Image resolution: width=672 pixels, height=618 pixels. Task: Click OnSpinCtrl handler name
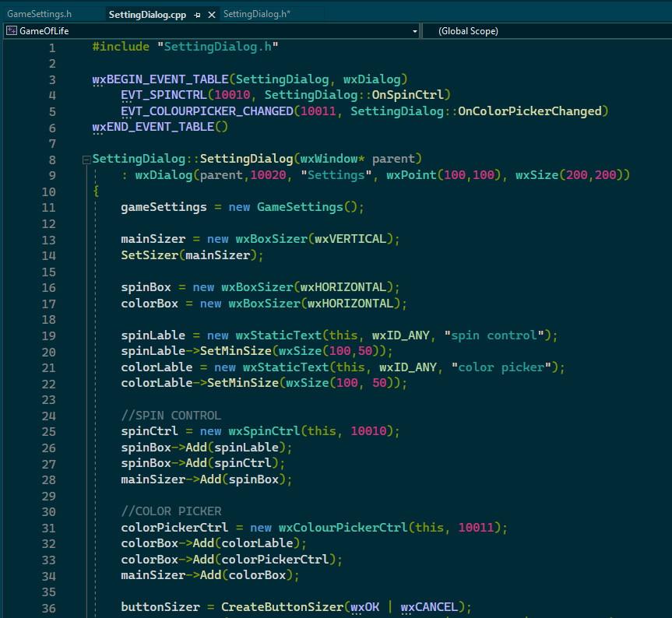coord(407,95)
